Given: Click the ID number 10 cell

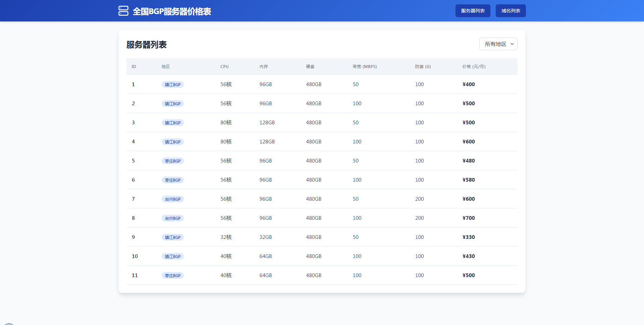Looking at the screenshot, I should (x=135, y=256).
